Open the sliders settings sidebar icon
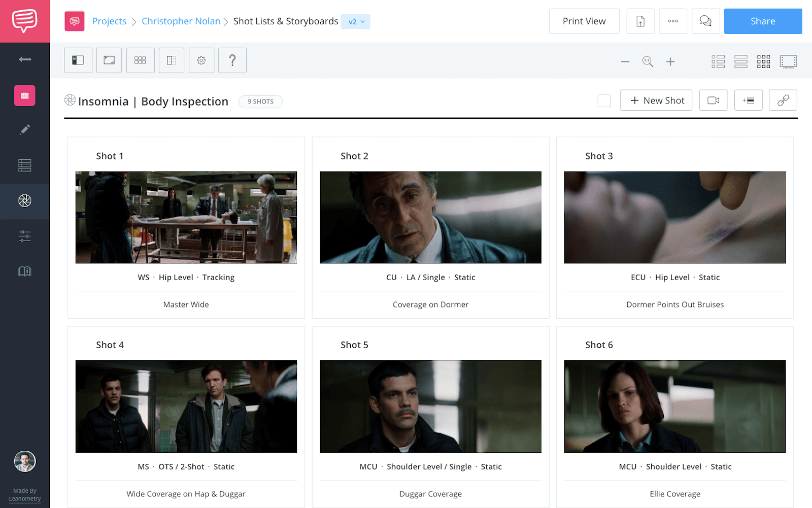Image resolution: width=812 pixels, height=508 pixels. pyautogui.click(x=24, y=236)
